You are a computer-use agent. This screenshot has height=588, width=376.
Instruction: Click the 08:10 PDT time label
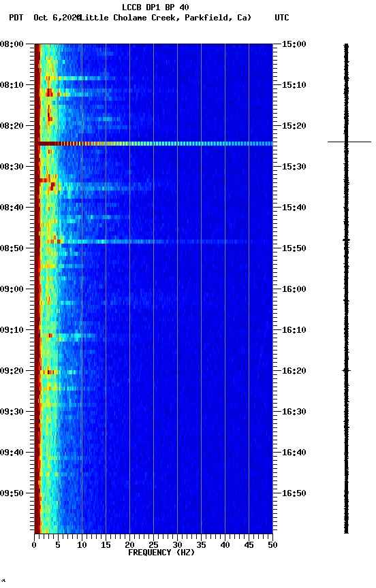point(12,85)
